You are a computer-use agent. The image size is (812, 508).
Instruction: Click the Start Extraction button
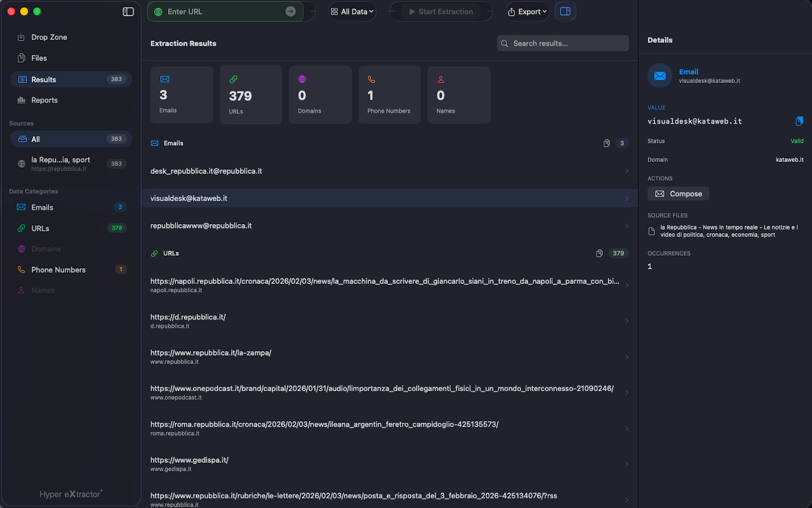[441, 12]
